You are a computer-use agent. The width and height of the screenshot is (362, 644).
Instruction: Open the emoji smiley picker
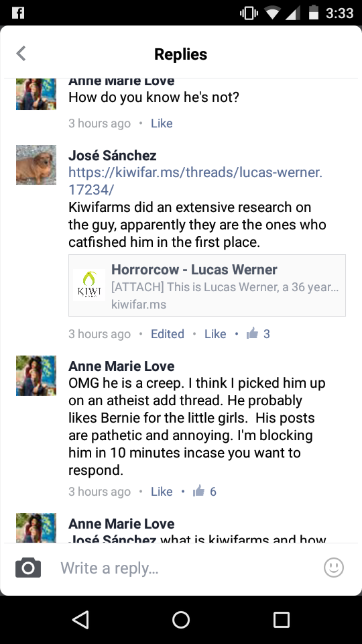334,568
